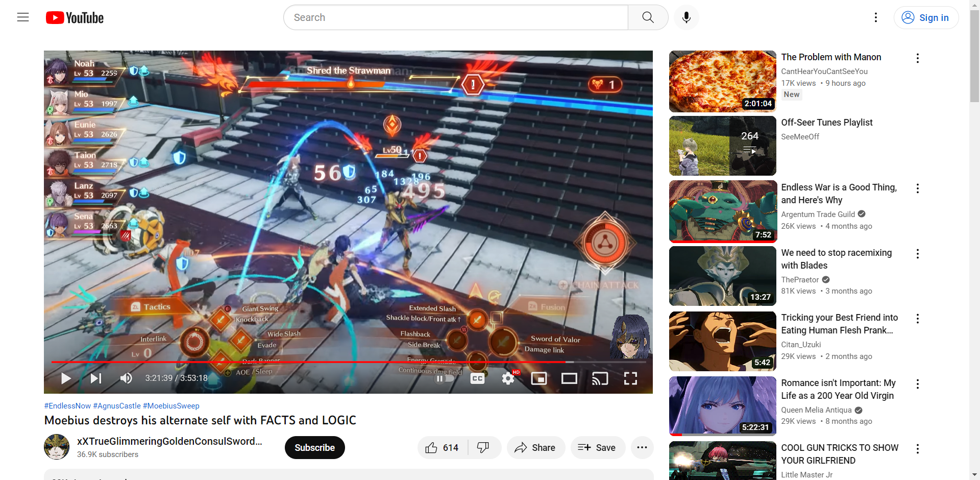Go to YouTube home via logo
980x480 pixels.
click(x=75, y=18)
